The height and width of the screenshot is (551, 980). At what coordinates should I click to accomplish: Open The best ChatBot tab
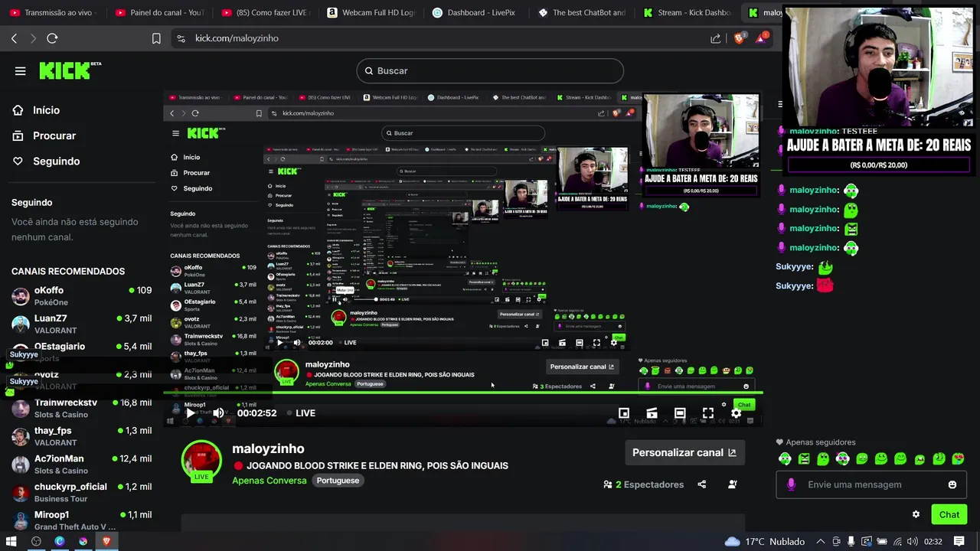tap(582, 12)
